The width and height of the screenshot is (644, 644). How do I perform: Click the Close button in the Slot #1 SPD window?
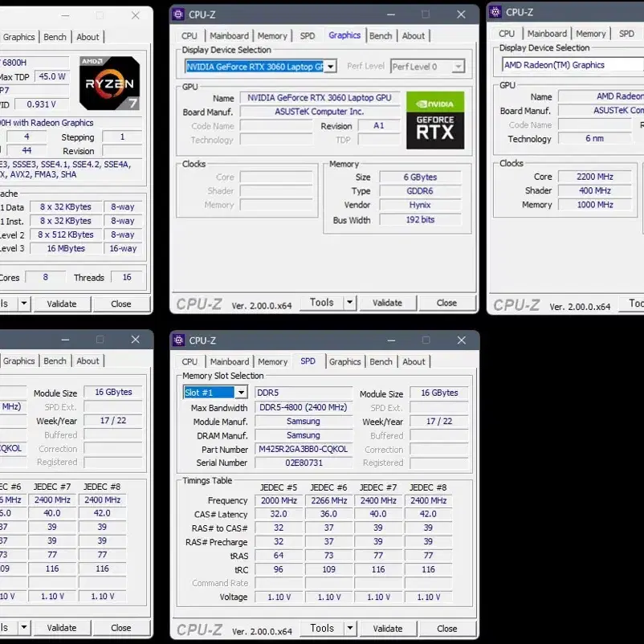446,629
